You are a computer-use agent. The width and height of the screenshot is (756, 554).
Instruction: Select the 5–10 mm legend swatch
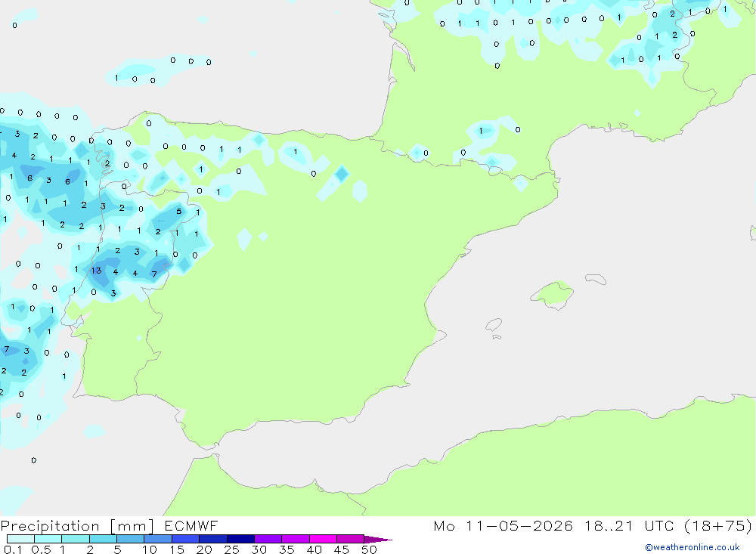click(x=131, y=539)
